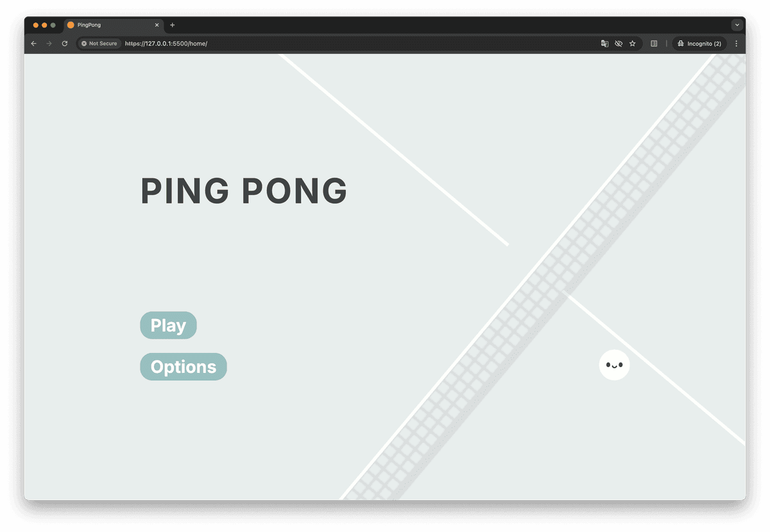Viewport: 770px width, 532px height.
Task: Open the Chrome three-dot menu
Action: coord(736,44)
